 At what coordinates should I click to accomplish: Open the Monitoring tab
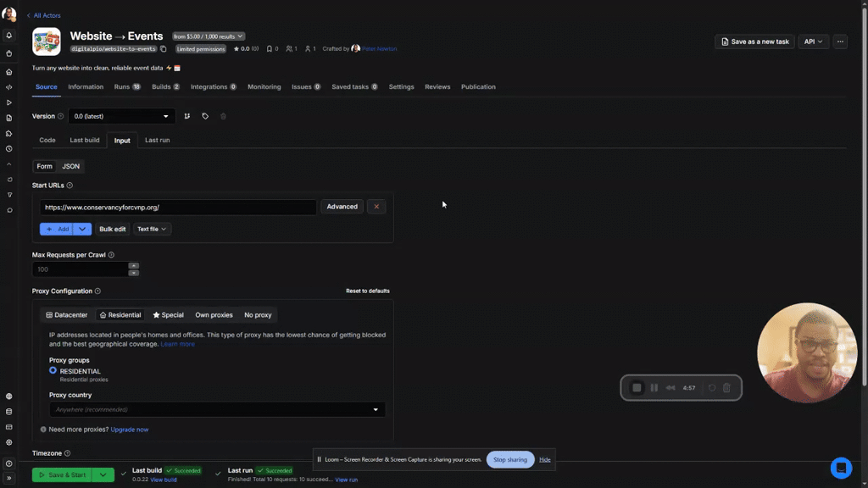(264, 87)
